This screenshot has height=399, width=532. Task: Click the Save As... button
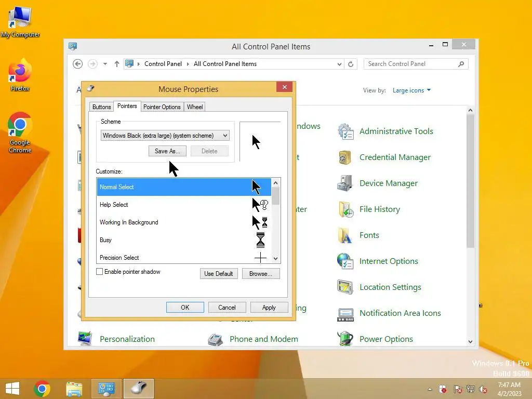click(x=167, y=151)
